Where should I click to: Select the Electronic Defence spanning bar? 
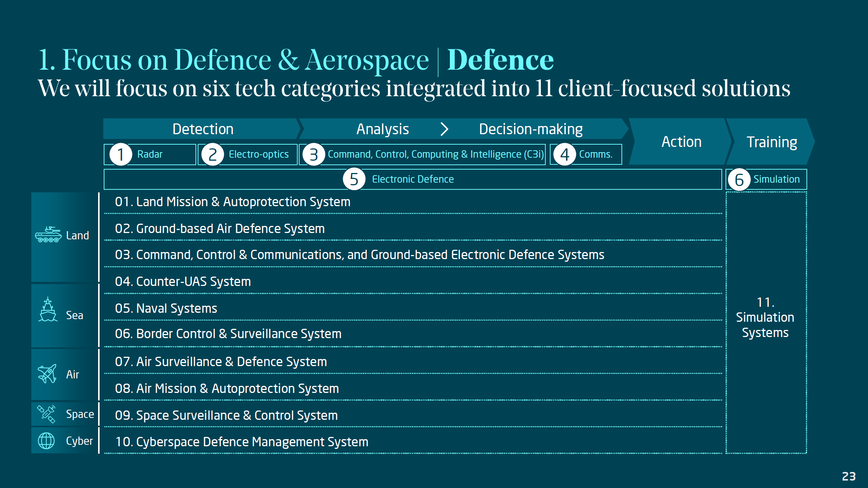click(x=412, y=179)
